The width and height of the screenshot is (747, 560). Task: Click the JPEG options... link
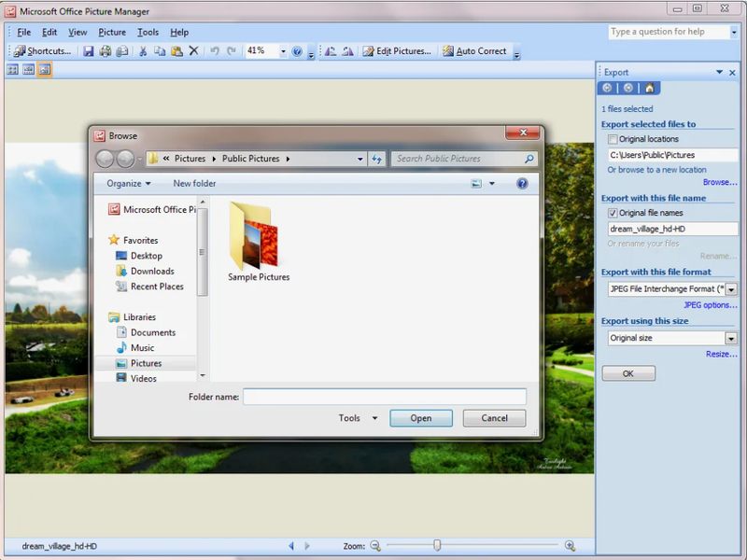pos(711,305)
